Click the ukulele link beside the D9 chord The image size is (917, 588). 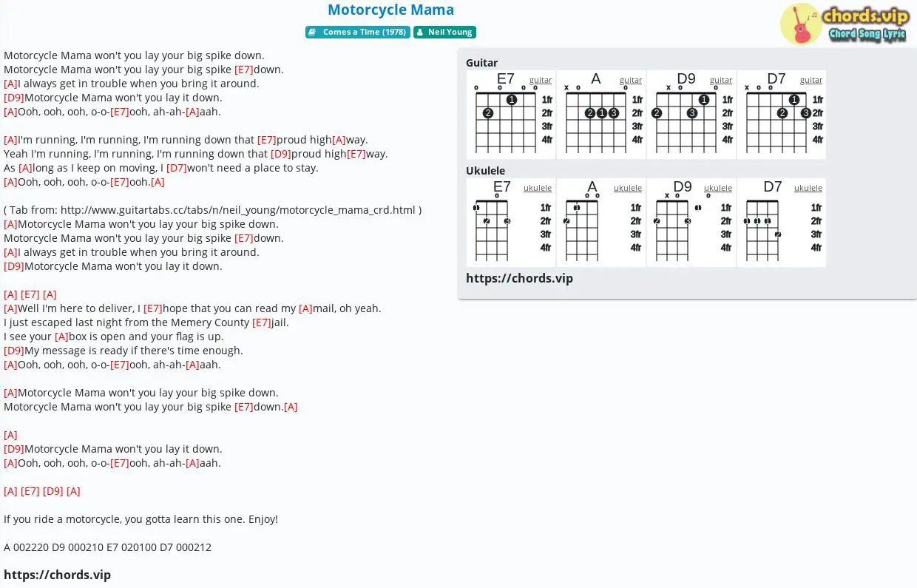click(718, 188)
